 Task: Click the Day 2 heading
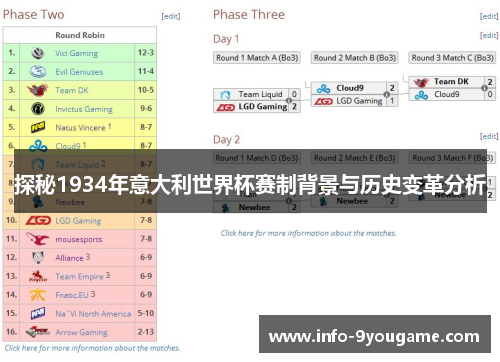tap(226, 140)
